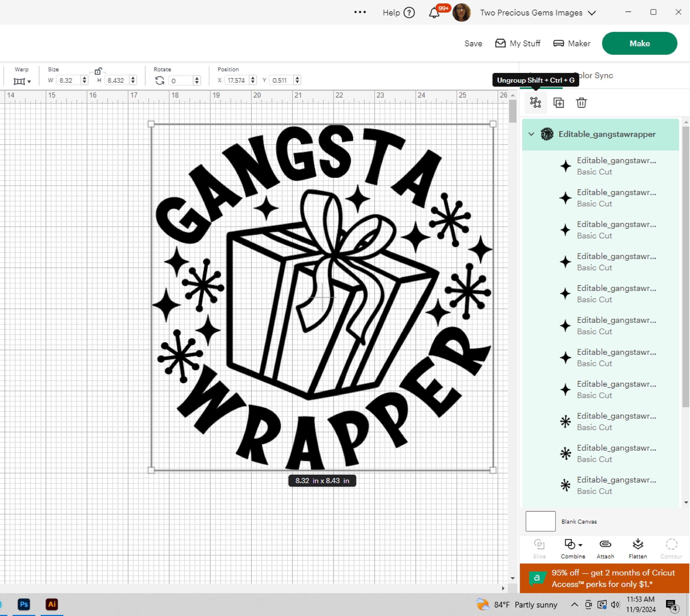
Task: Select the first star Basic Cut layer
Action: (x=600, y=166)
